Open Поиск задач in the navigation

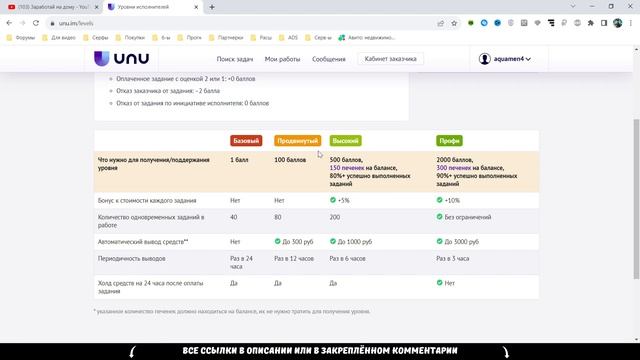pos(235,59)
